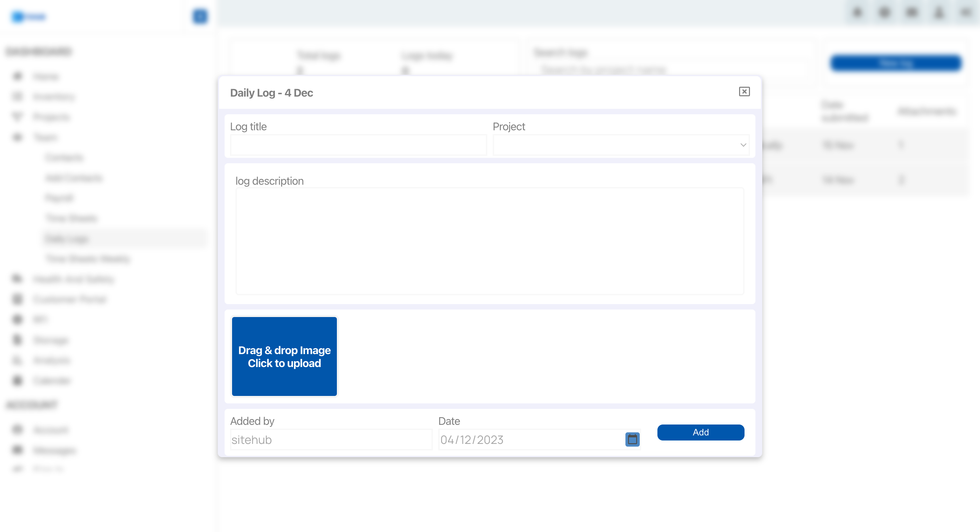Click the 'log description' label
This screenshot has height=532, width=980.
click(269, 181)
